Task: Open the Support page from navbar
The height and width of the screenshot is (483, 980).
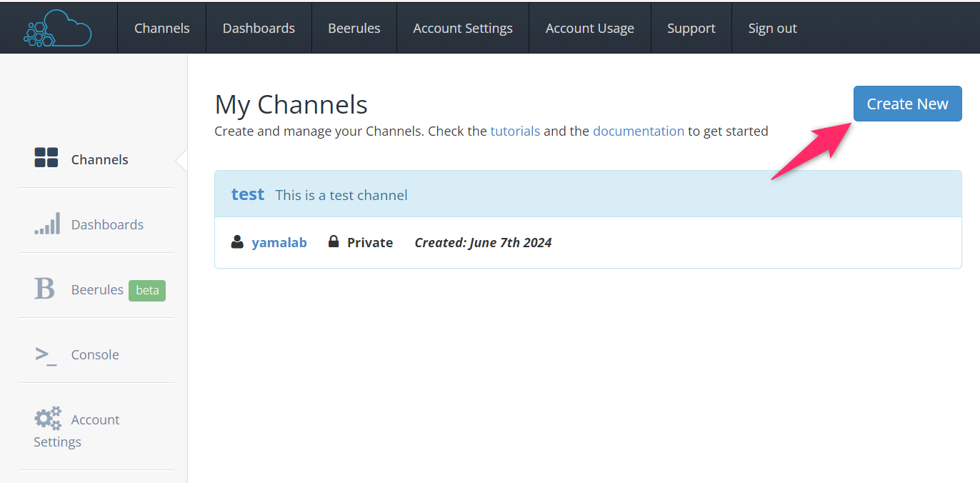Action: click(691, 29)
